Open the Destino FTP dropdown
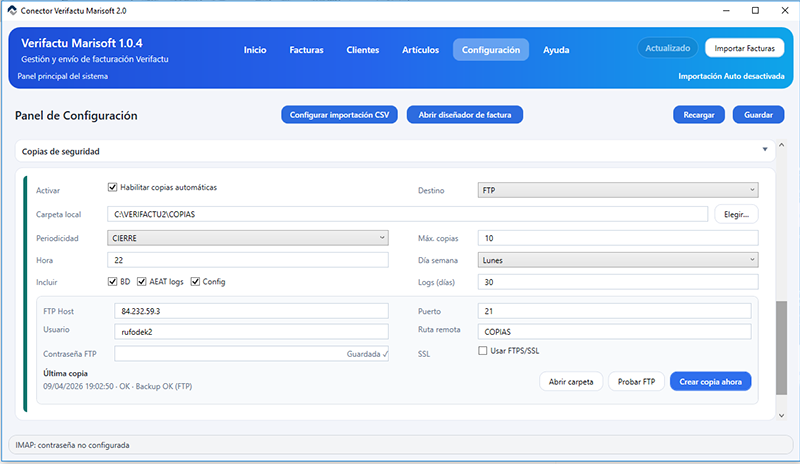The width and height of the screenshot is (800, 464). [x=618, y=190]
